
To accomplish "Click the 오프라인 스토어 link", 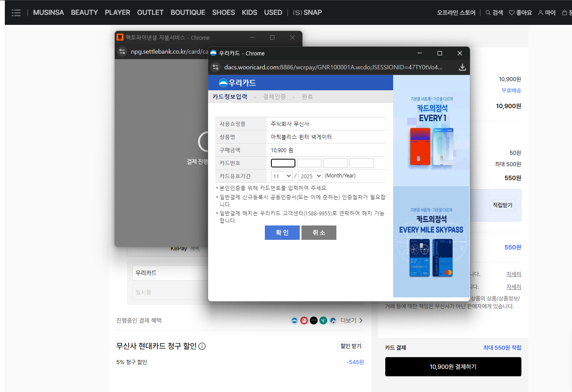I will [456, 13].
